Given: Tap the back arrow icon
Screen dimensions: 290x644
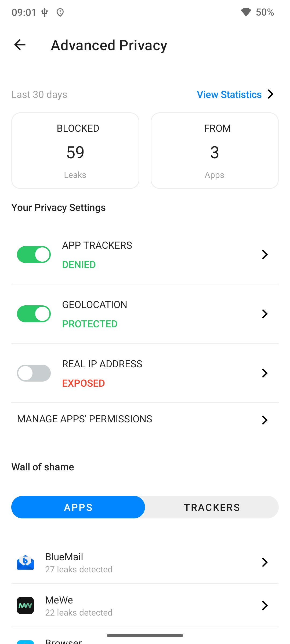Looking at the screenshot, I should tap(20, 45).
